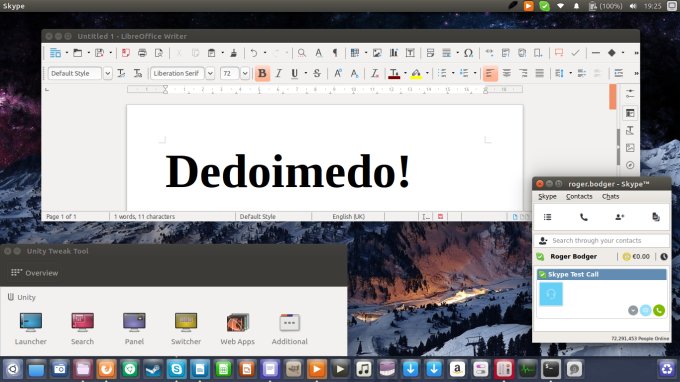Click the yellow highlighting color swatch button

[416, 73]
